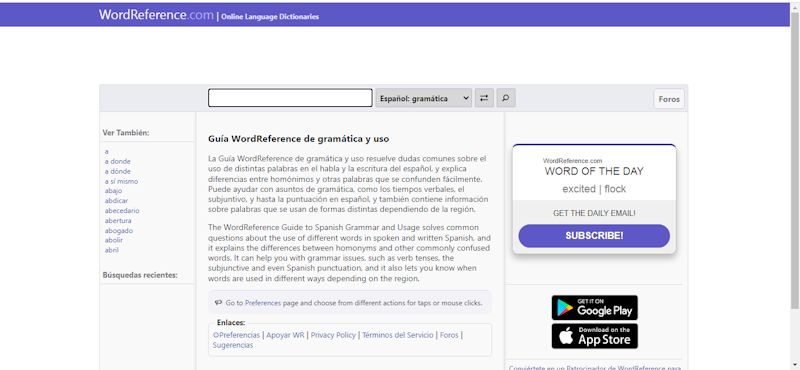This screenshot has height=370, width=800.
Task: Open the 'abolir' entry
Action: (114, 240)
